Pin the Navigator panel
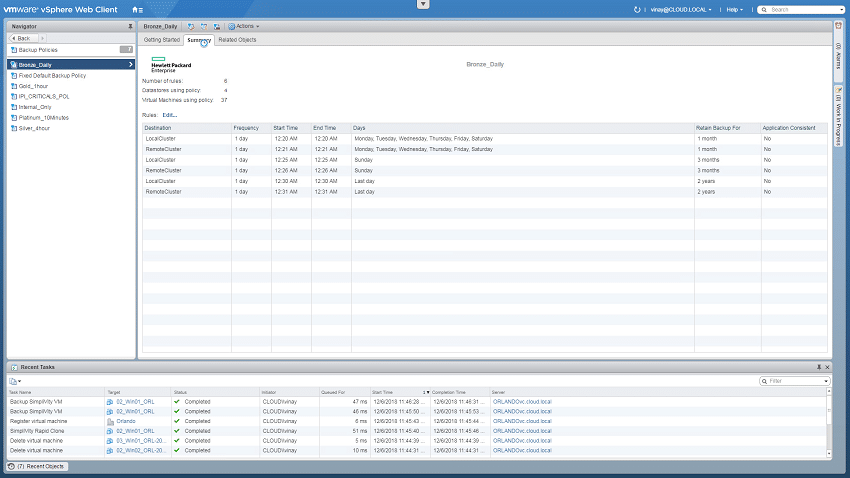The width and height of the screenshot is (850, 478). (x=130, y=26)
